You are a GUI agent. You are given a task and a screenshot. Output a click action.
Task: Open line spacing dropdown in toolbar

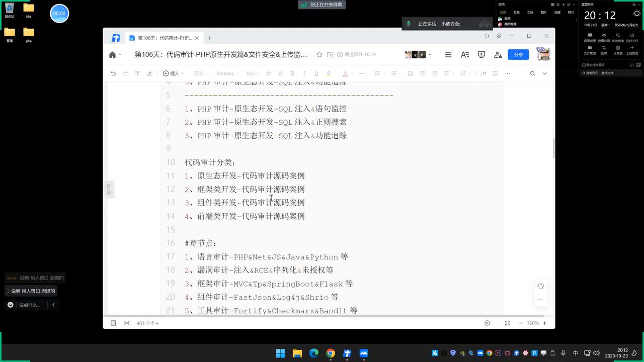[465, 73]
